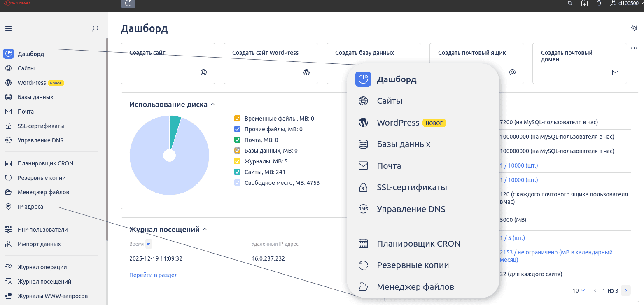Collapse the Использование диска section

pos(213,104)
